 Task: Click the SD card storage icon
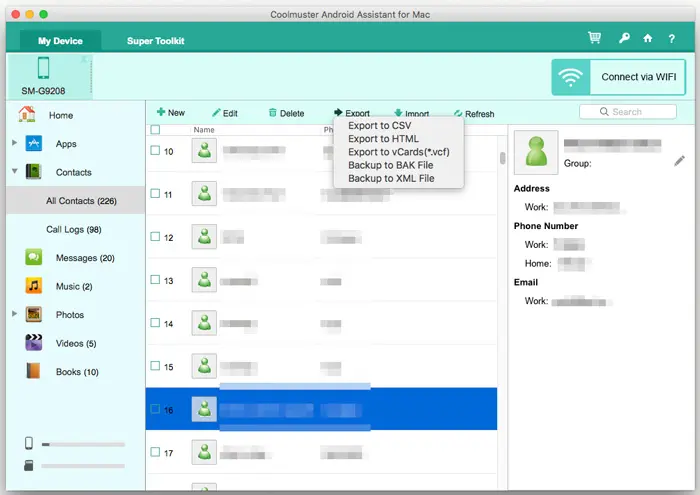coord(29,466)
